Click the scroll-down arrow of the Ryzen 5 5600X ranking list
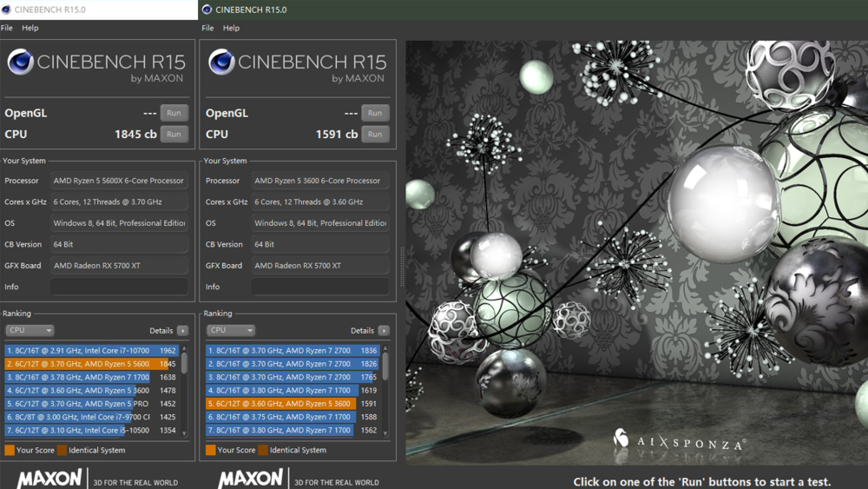Viewport: 868px width, 489px height. 184,433
